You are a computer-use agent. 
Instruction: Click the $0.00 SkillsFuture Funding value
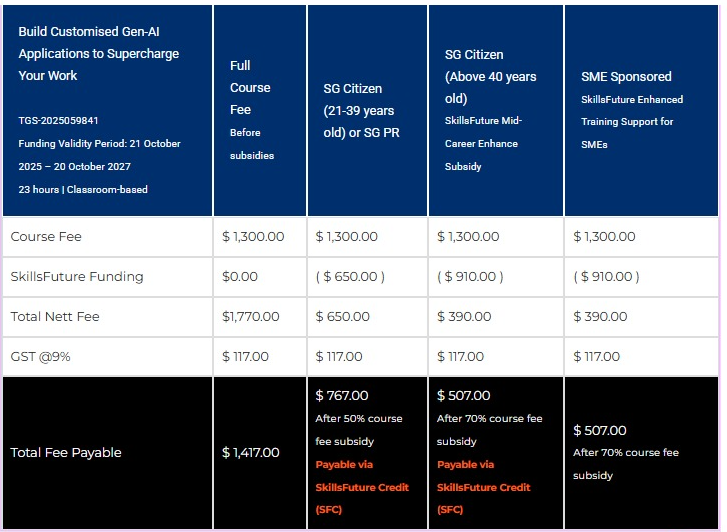pyautogui.click(x=240, y=277)
